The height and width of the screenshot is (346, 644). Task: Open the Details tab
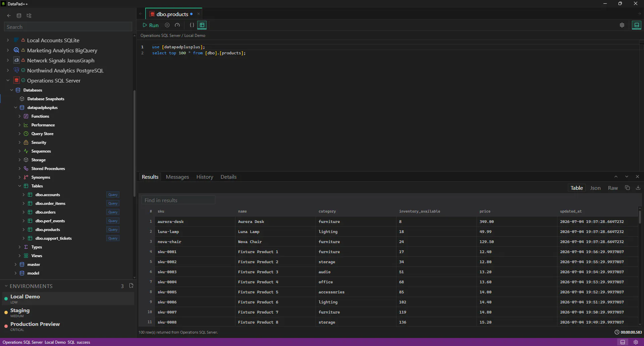coord(228,177)
